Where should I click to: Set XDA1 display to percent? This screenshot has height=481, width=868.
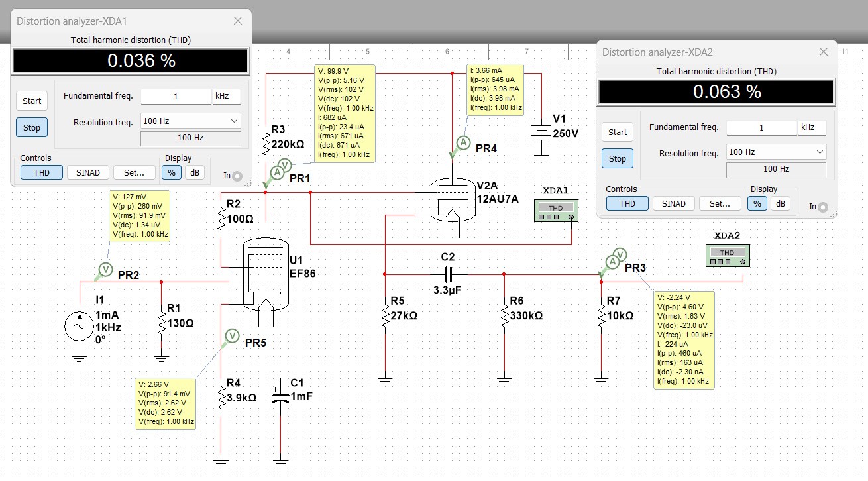(x=171, y=172)
